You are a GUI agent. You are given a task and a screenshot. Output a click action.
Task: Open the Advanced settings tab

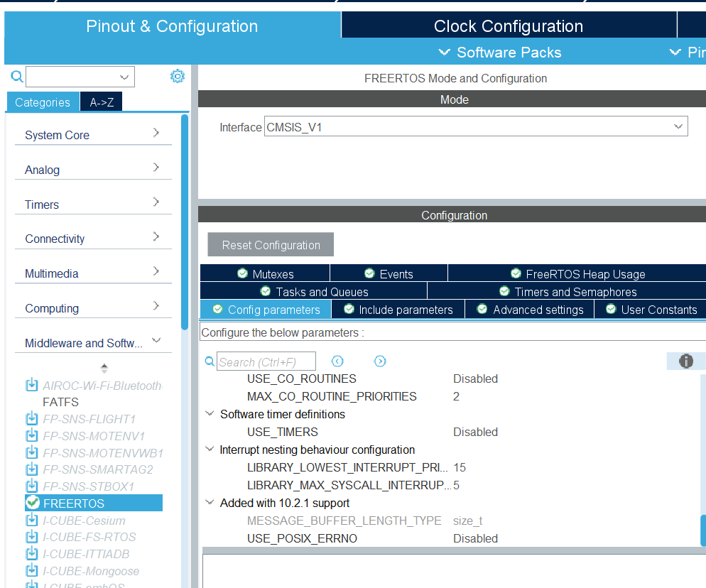coord(530,310)
